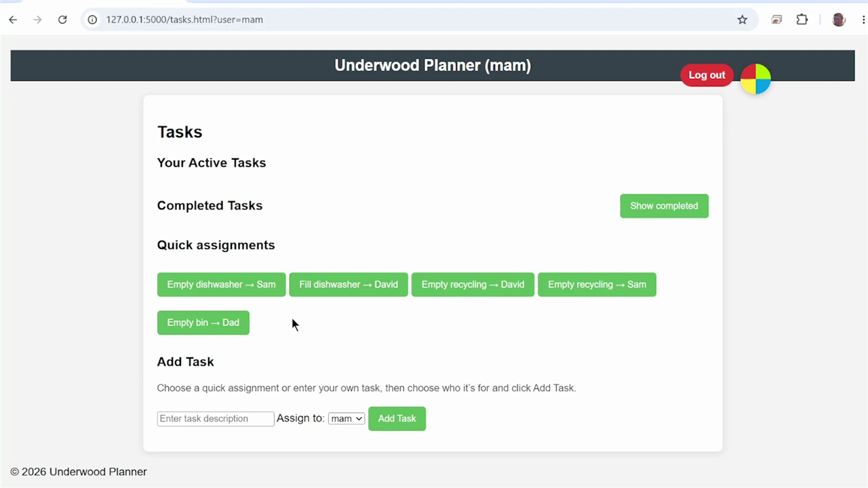Click Show completed button
The image size is (868, 488).
tap(664, 206)
